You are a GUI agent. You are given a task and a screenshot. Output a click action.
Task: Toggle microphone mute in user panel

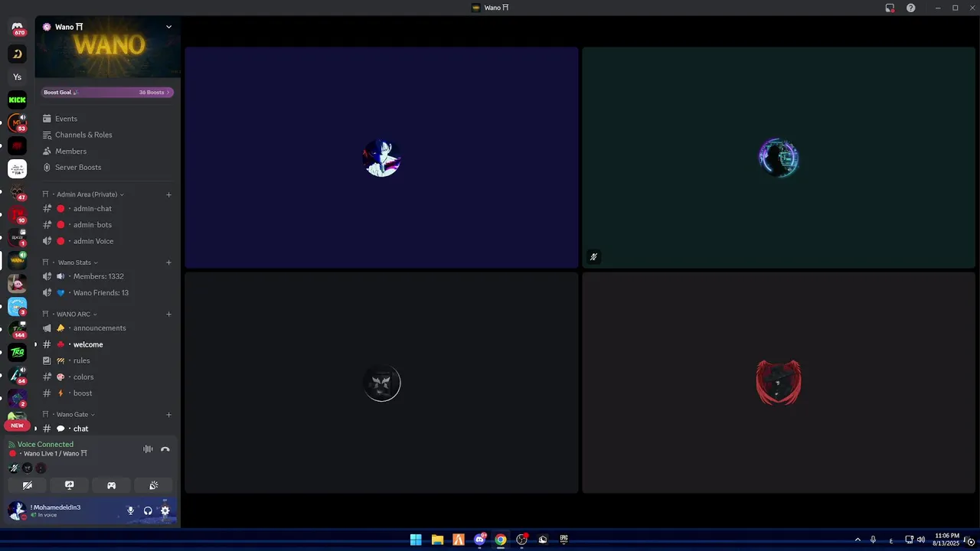(130, 510)
